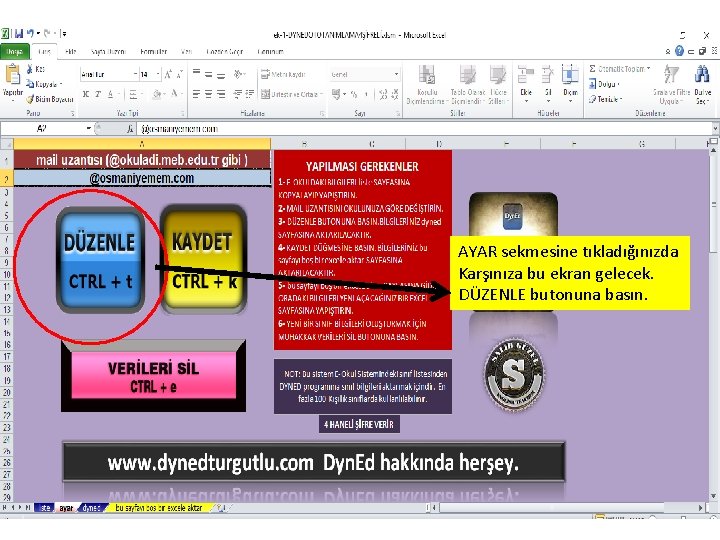Viewport: 720px width, 540px height.
Task: Click the Name Box cell reference field
Action: (x=44, y=129)
